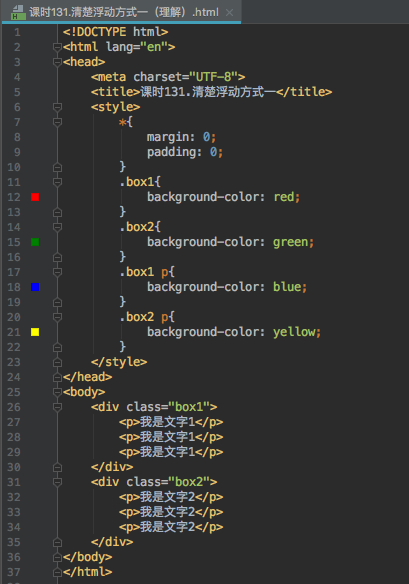
Task: Close the 课时131 html editor tab
Action: point(230,12)
